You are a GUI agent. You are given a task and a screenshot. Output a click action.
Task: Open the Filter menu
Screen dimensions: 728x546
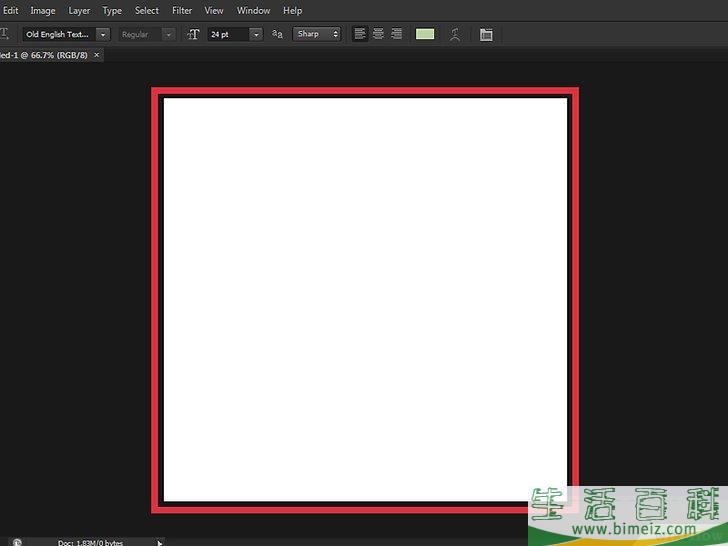coord(182,10)
